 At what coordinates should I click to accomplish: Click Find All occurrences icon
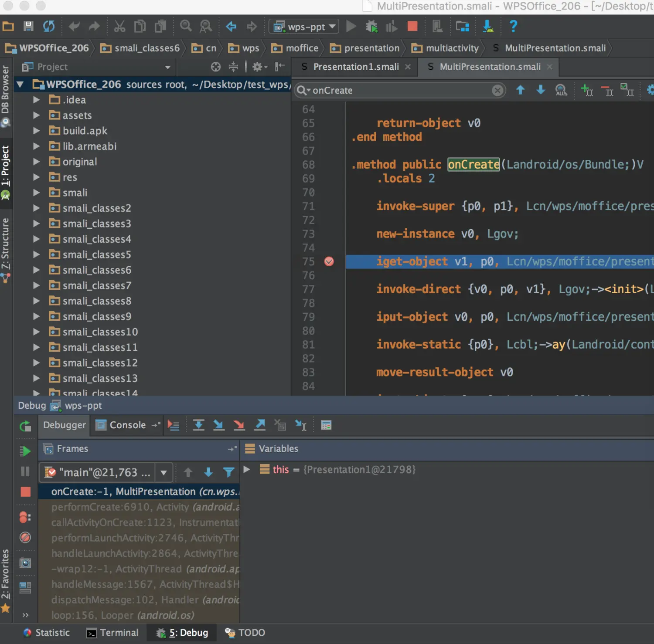[x=561, y=90]
